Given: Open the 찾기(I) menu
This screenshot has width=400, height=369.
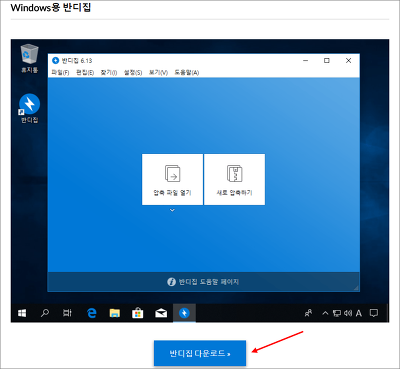Looking at the screenshot, I should tap(109, 72).
